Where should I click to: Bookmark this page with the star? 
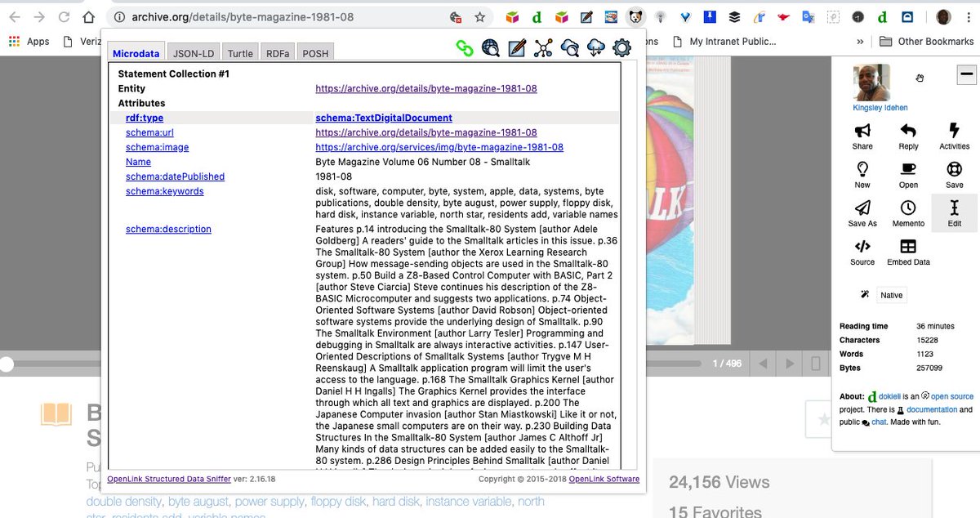(479, 16)
